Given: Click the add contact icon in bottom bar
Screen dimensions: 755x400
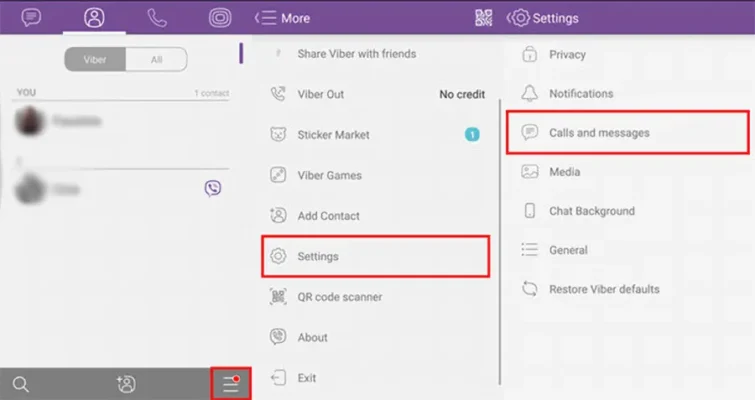Looking at the screenshot, I should 126,384.
